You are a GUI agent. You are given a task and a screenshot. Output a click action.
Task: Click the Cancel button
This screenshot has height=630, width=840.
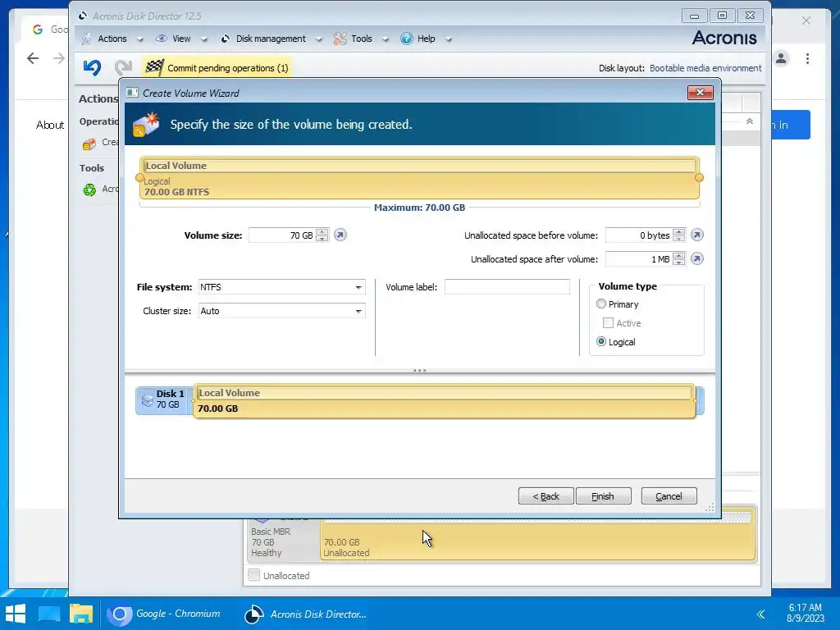pyautogui.click(x=669, y=496)
